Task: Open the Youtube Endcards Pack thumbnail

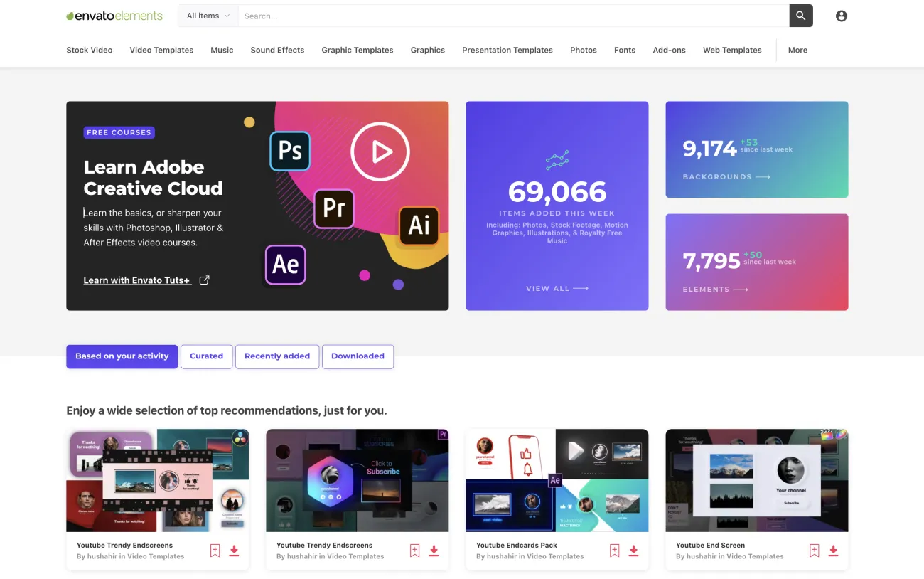Action: point(557,480)
